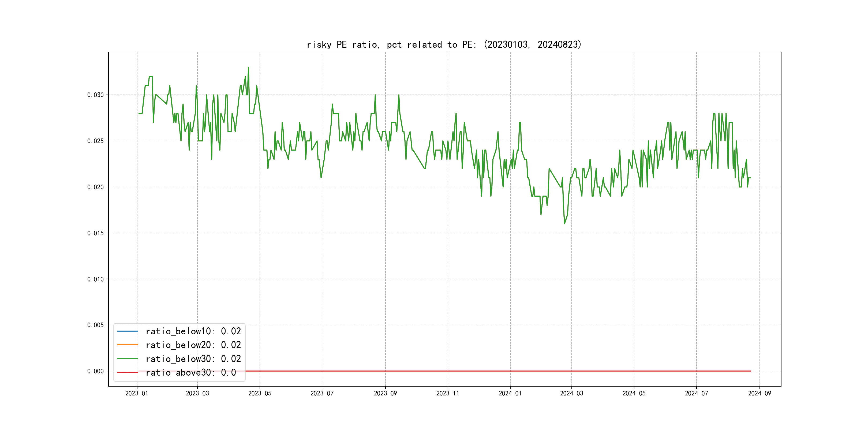Click the 2023-07 x-axis tick label
868x434 pixels.
[322, 393]
